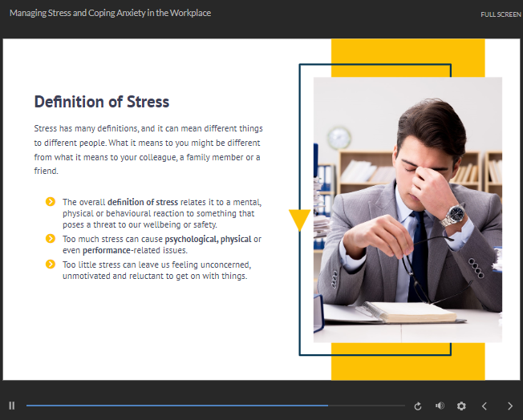This screenshot has width=523, height=420.
Task: Click the third yellow bullet arrow icon
Action: [51, 265]
